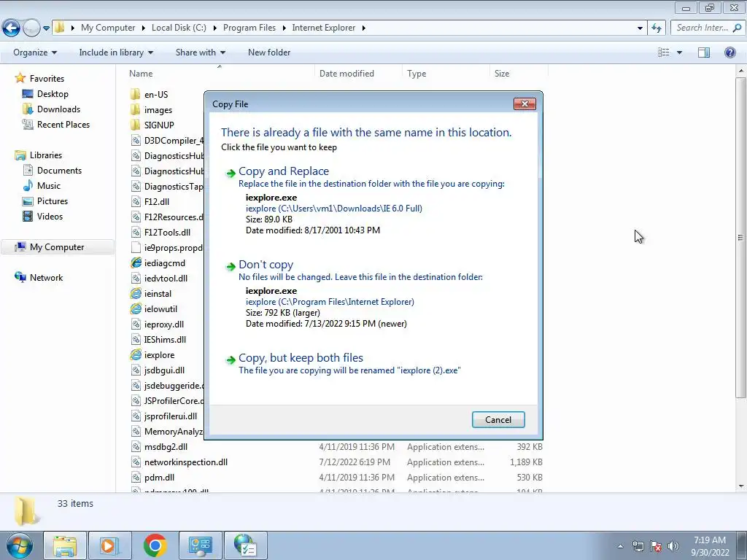This screenshot has height=560, width=747.
Task: Open Windows Explorer from the taskbar
Action: 65,545
